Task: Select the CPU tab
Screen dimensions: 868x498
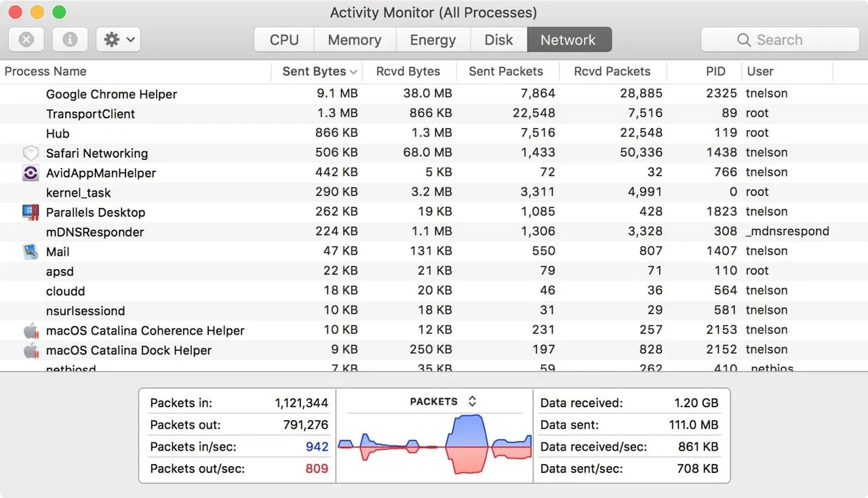Action: tap(283, 39)
